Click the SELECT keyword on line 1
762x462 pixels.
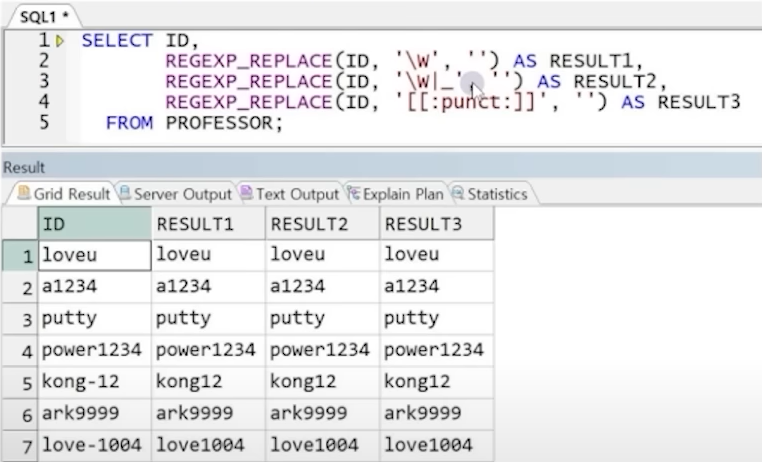click(117, 40)
